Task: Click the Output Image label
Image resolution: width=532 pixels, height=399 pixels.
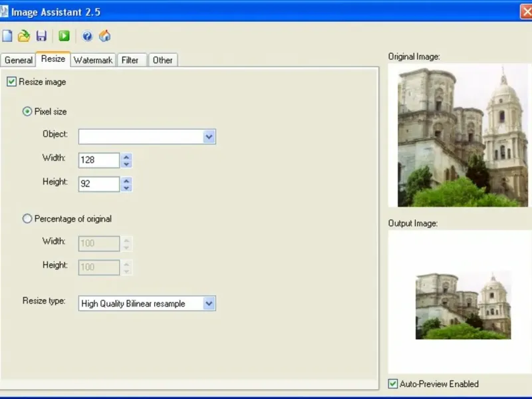Action: (x=413, y=223)
